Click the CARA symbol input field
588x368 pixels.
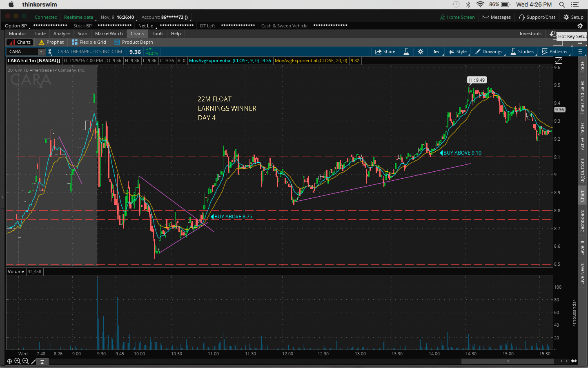(x=23, y=52)
